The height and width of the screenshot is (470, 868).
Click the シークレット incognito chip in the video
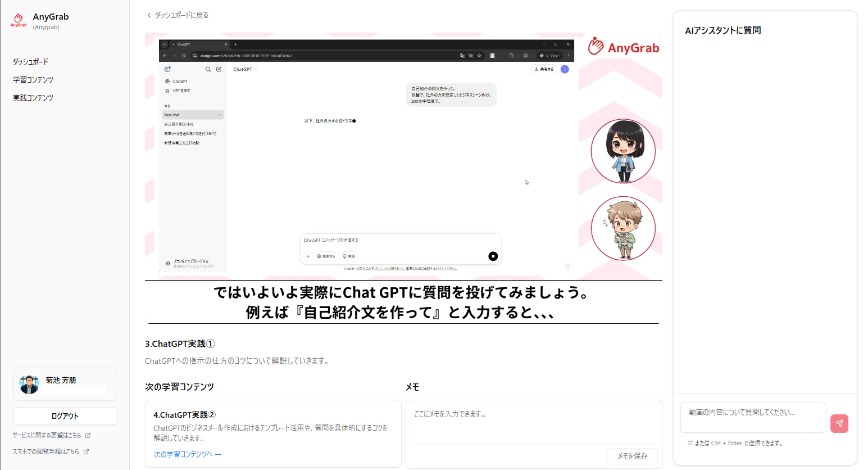(x=549, y=56)
